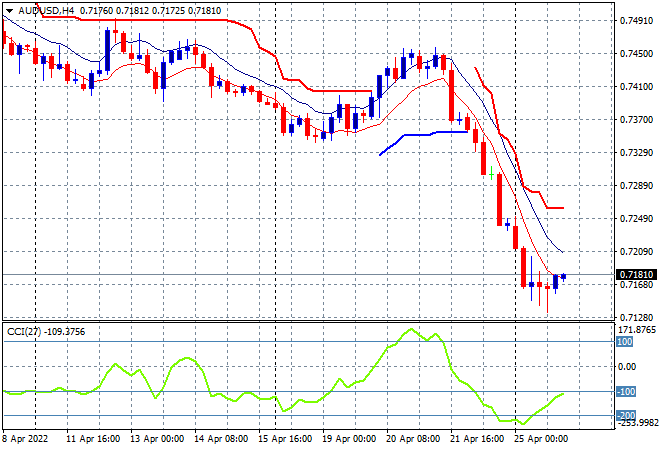Click the last blue candle at right edge
Screen dimensions: 660x450
[563, 276]
